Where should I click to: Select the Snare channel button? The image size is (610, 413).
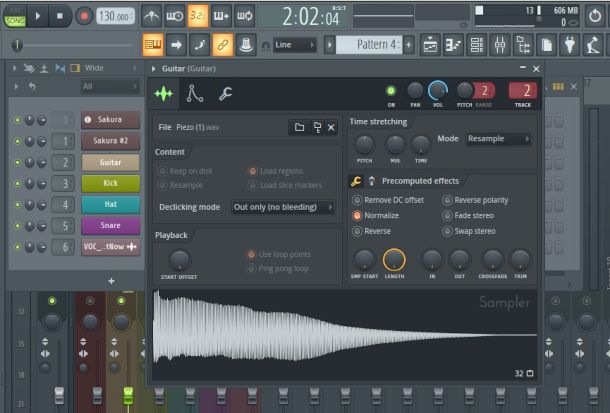tap(110, 226)
